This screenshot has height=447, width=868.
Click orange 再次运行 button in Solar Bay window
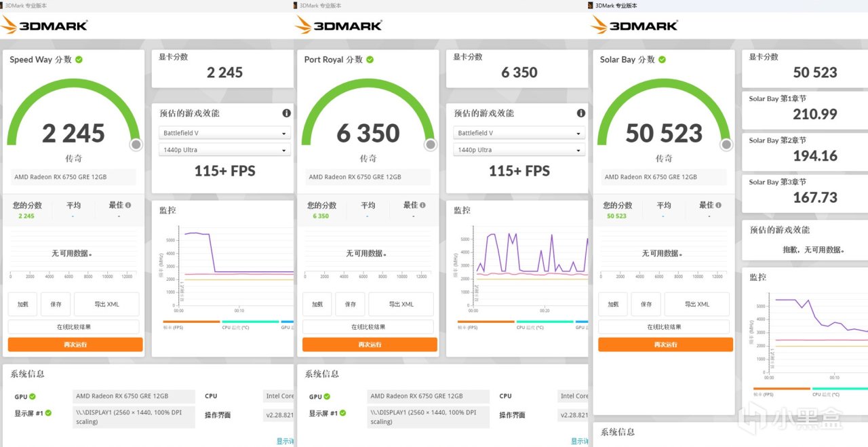[665, 345]
